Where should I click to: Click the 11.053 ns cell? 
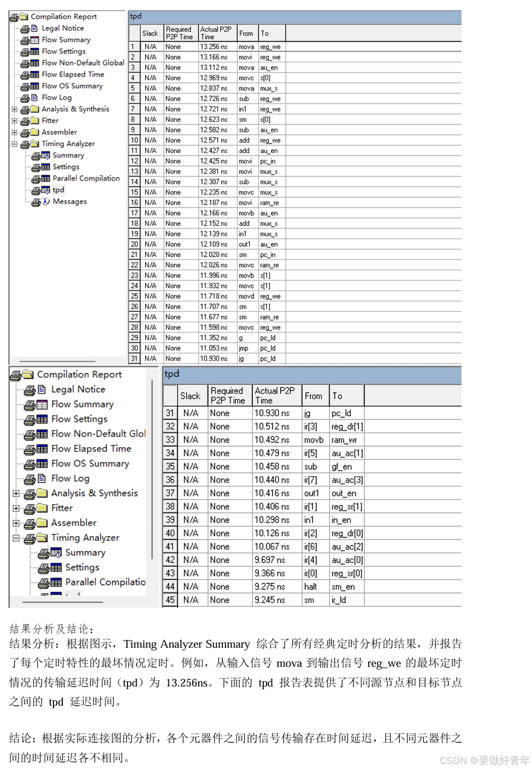(217, 348)
